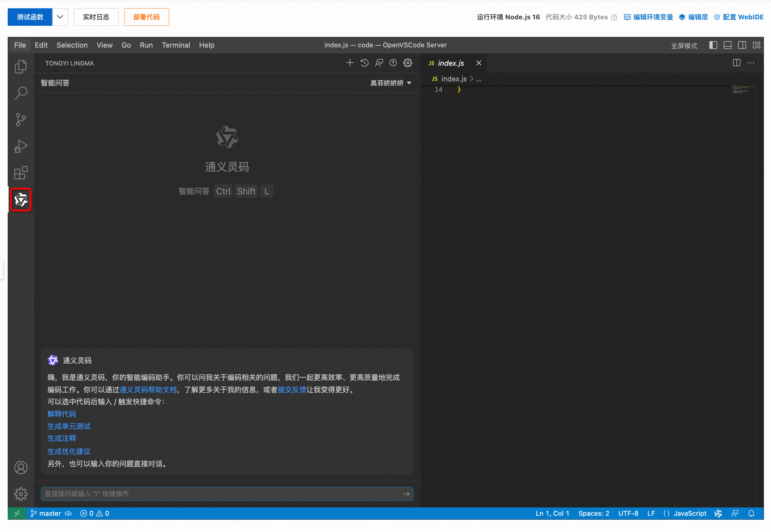Expand breadcrumb ellipsis after index.js
771x532 pixels.
(x=478, y=79)
